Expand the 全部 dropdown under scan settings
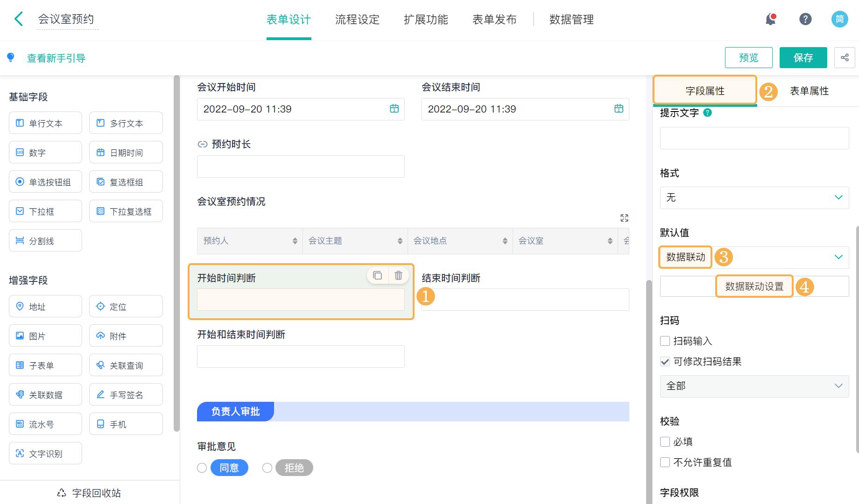This screenshot has height=504, width=859. 753,386
